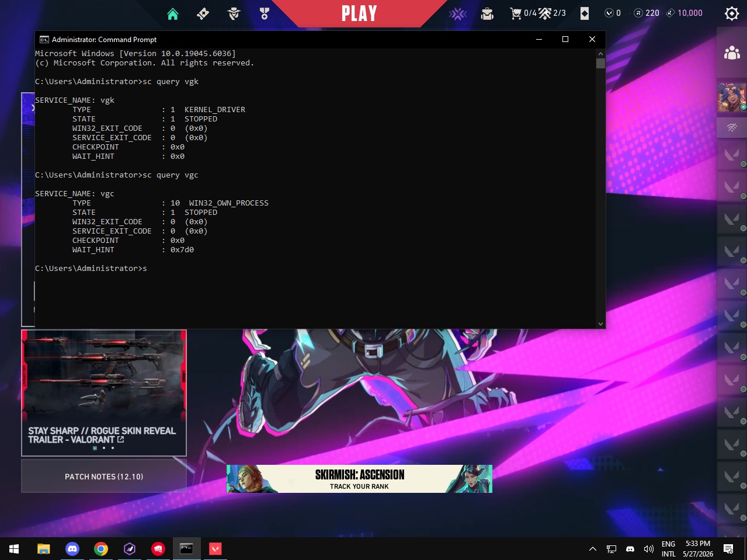Open the Agents icon in top navigation
Image resolution: width=747 pixels, height=560 pixels.
coord(234,13)
